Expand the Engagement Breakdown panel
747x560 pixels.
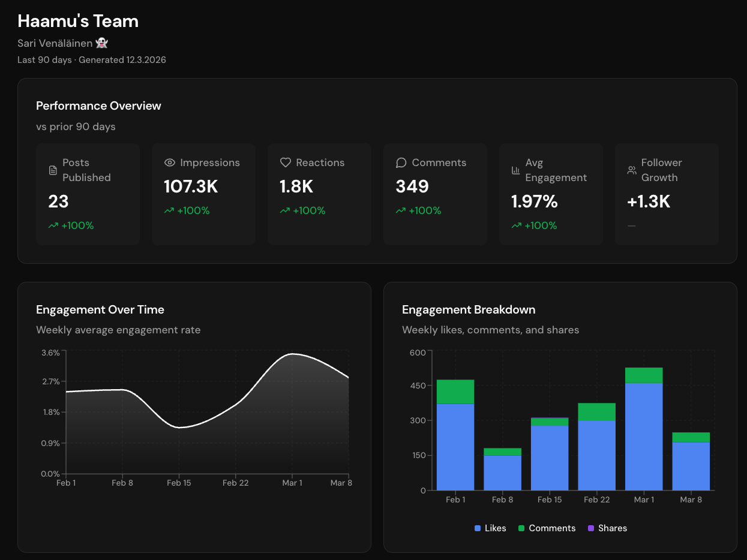(469, 309)
